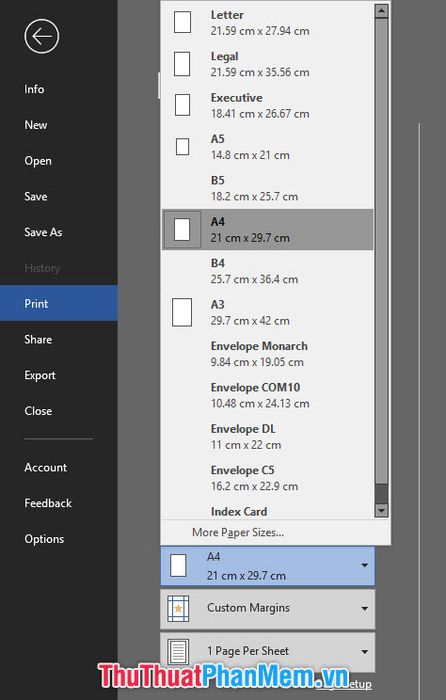Choose B5 paper size entry
Viewport: 446px width, 700px height.
click(267, 188)
